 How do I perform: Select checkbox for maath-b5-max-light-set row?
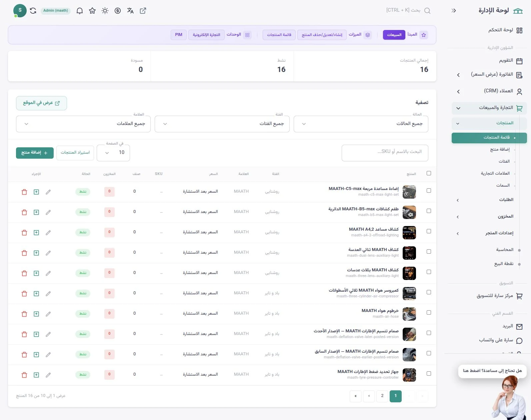pyautogui.click(x=429, y=211)
